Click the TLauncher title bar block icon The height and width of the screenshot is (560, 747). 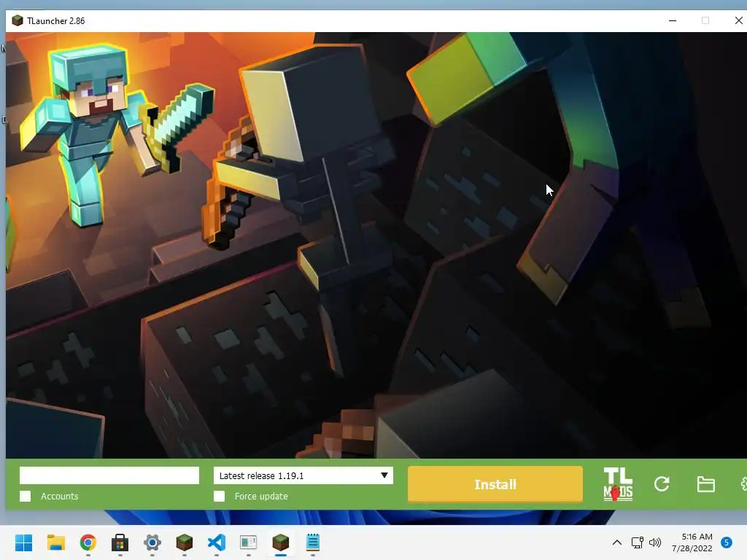click(x=18, y=20)
